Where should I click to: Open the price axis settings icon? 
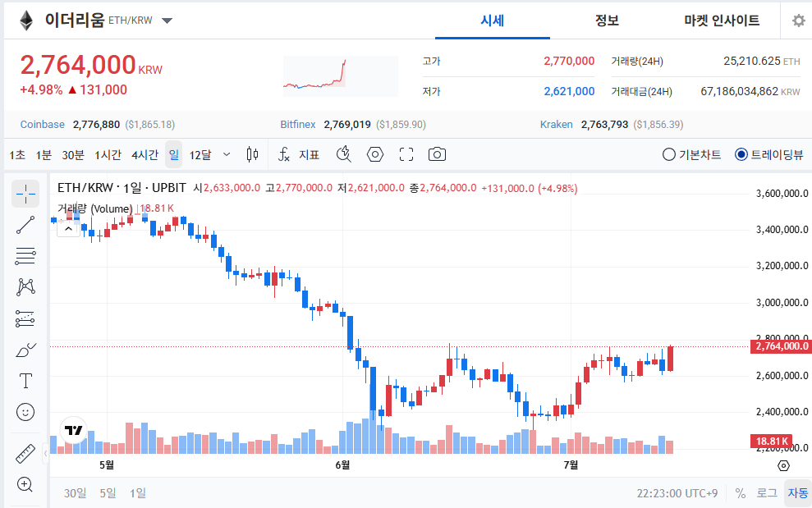(x=783, y=465)
